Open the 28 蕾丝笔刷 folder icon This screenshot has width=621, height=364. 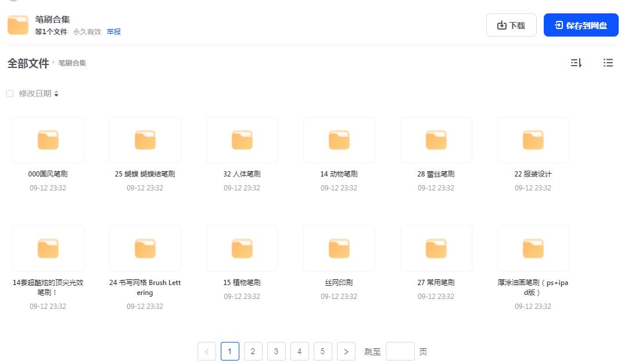(x=436, y=140)
